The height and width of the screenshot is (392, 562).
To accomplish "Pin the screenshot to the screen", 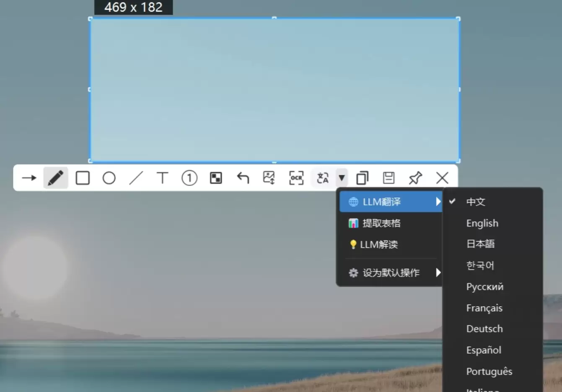I will click(x=415, y=178).
